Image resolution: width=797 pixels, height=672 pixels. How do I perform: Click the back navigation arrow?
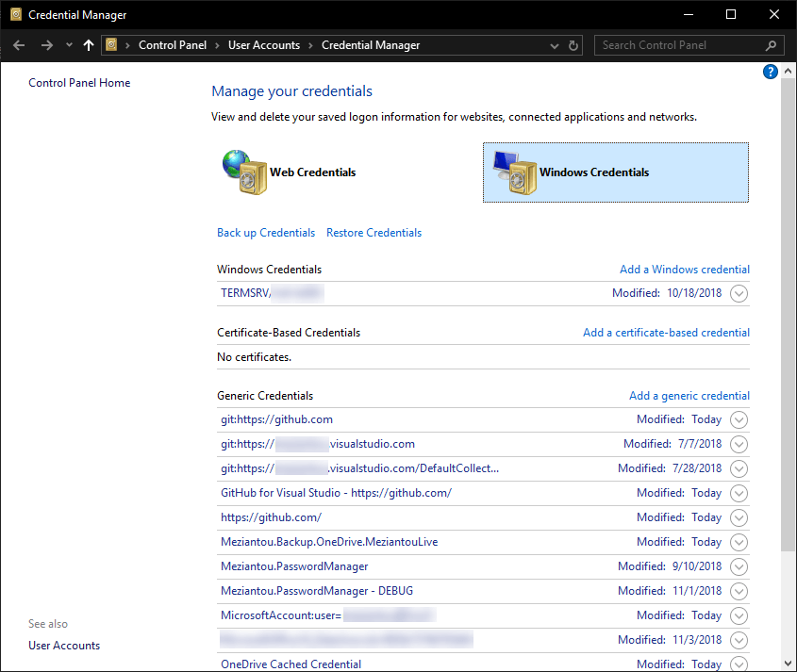tap(18, 44)
